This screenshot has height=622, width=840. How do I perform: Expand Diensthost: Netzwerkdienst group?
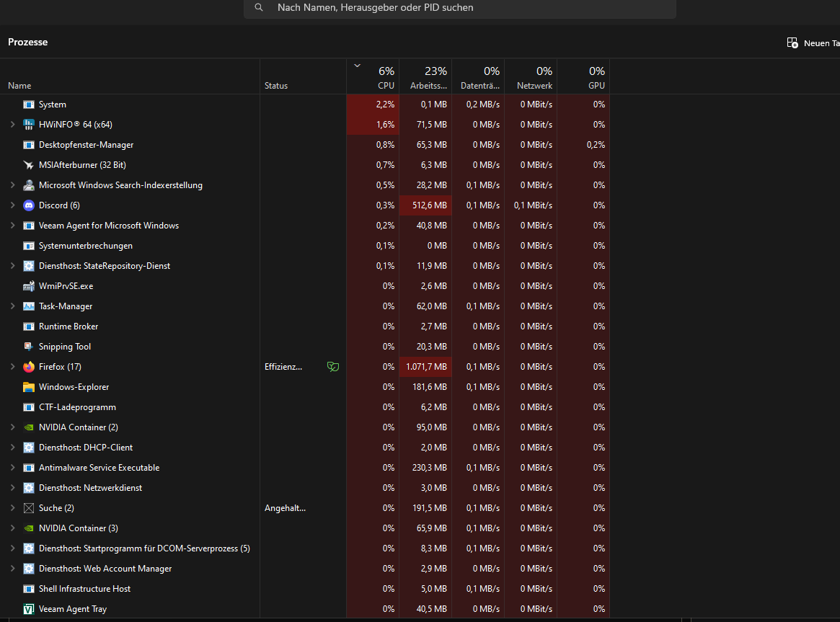[12, 488]
